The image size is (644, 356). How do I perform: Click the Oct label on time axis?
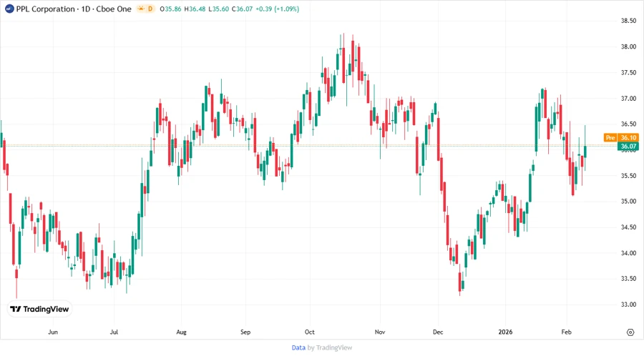pos(309,332)
